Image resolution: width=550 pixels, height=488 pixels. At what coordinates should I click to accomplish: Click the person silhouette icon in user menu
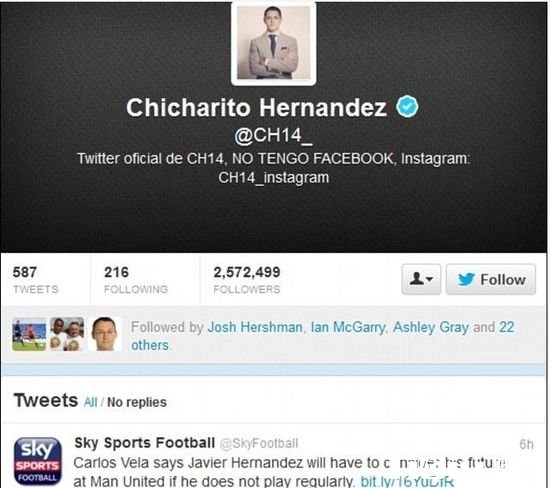tap(416, 279)
